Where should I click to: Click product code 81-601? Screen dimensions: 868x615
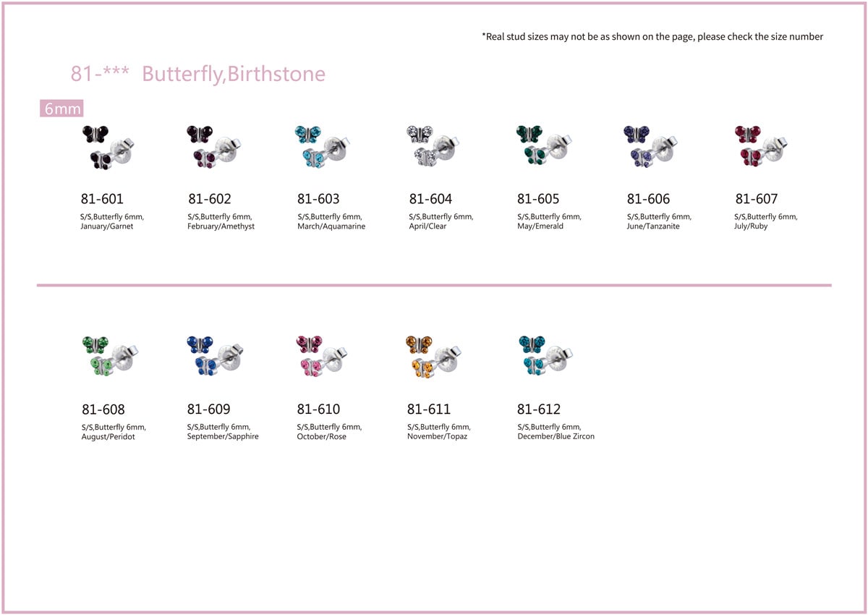102,198
